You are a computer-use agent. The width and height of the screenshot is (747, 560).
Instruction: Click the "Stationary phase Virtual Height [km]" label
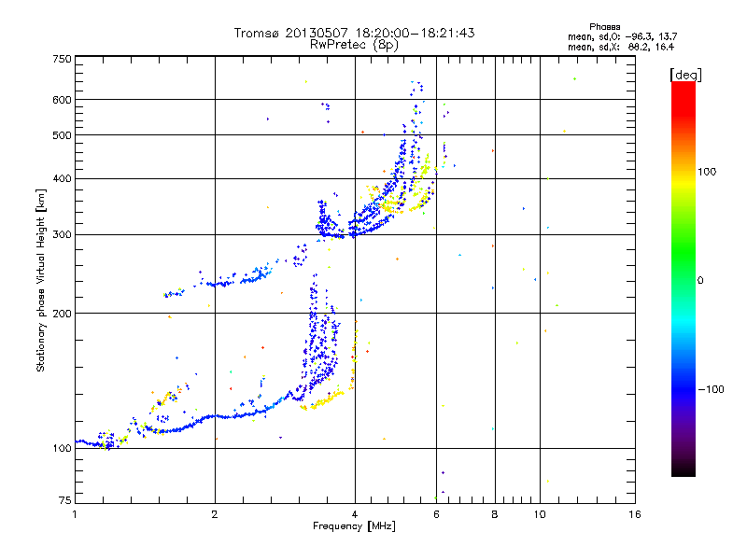tap(41, 280)
